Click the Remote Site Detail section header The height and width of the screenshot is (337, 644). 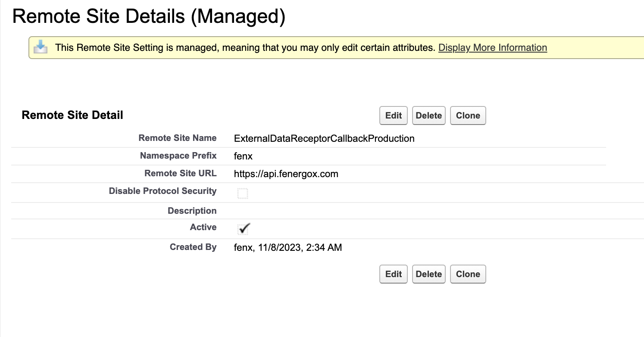pos(72,115)
